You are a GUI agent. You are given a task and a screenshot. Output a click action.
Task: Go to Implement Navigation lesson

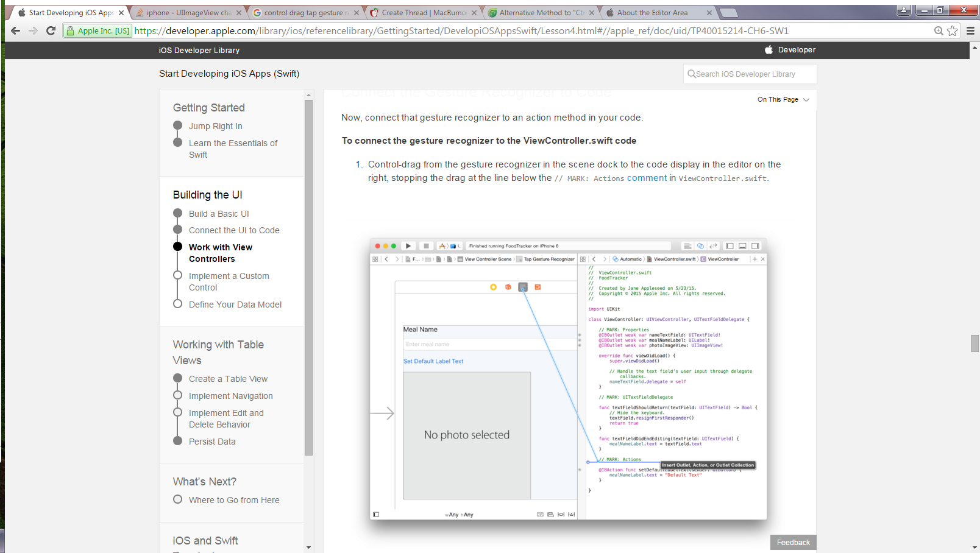[231, 396]
